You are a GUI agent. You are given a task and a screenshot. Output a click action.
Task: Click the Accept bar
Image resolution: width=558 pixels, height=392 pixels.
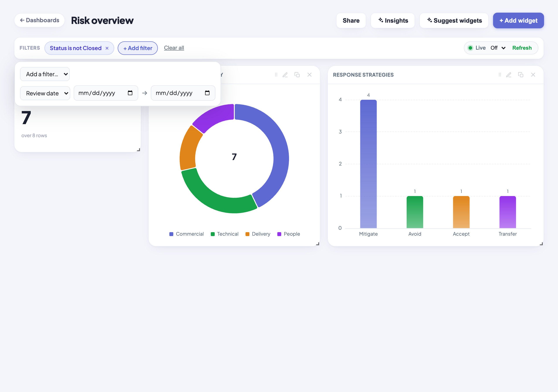point(461,212)
